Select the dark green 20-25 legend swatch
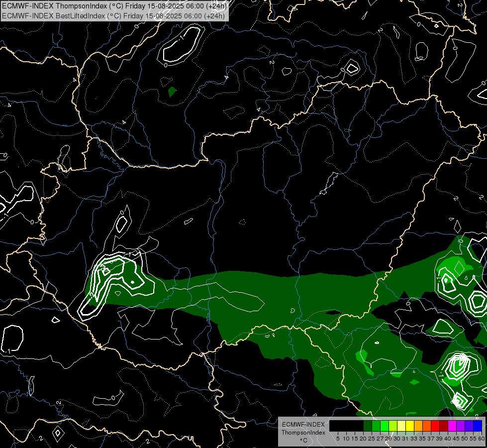 pos(368,426)
